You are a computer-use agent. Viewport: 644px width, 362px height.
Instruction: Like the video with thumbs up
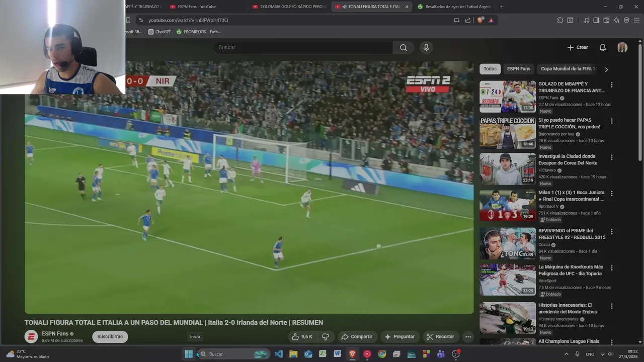pyautogui.click(x=302, y=336)
